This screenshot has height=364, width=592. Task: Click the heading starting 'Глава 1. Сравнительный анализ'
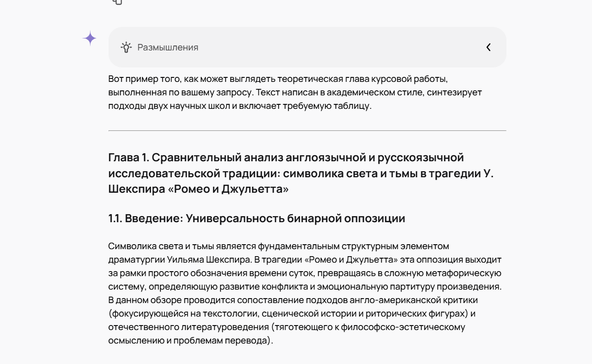301,173
